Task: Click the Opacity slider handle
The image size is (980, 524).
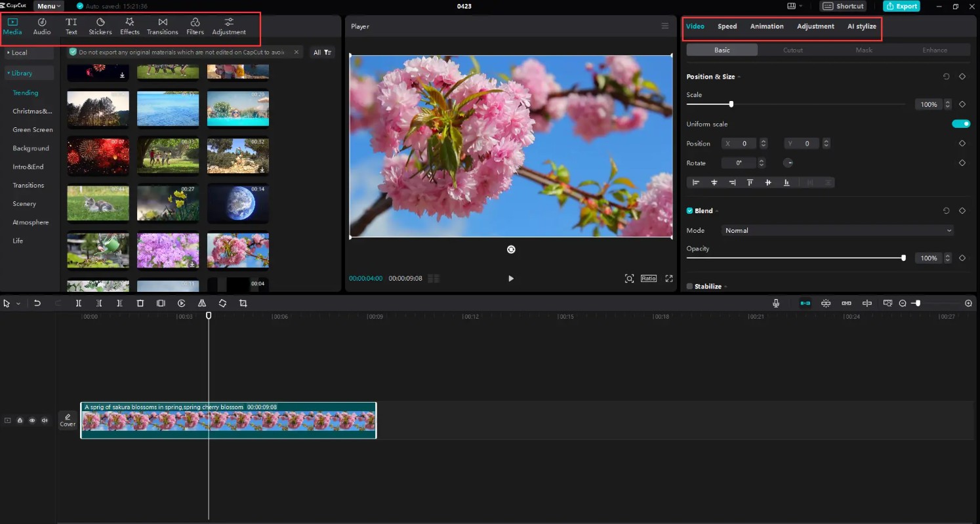Action: click(903, 258)
